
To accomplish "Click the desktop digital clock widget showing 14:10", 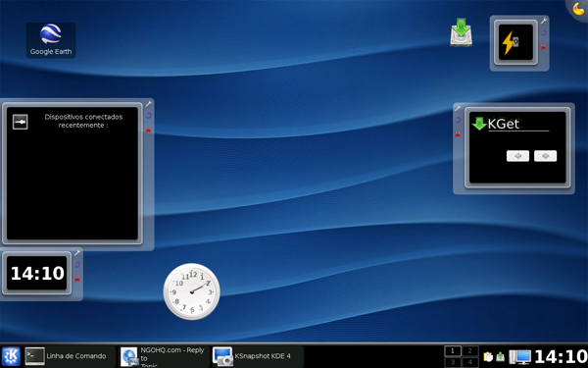I will (37, 273).
